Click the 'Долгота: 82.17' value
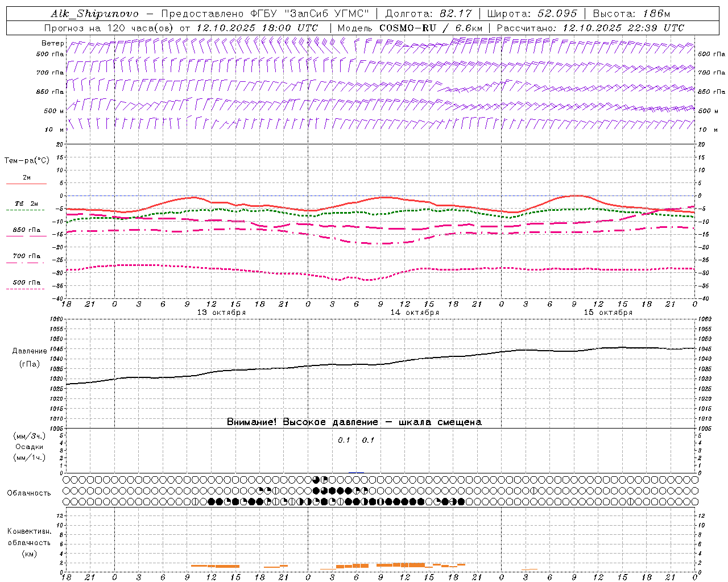Viewport: 728px width, 582px height. point(429,14)
